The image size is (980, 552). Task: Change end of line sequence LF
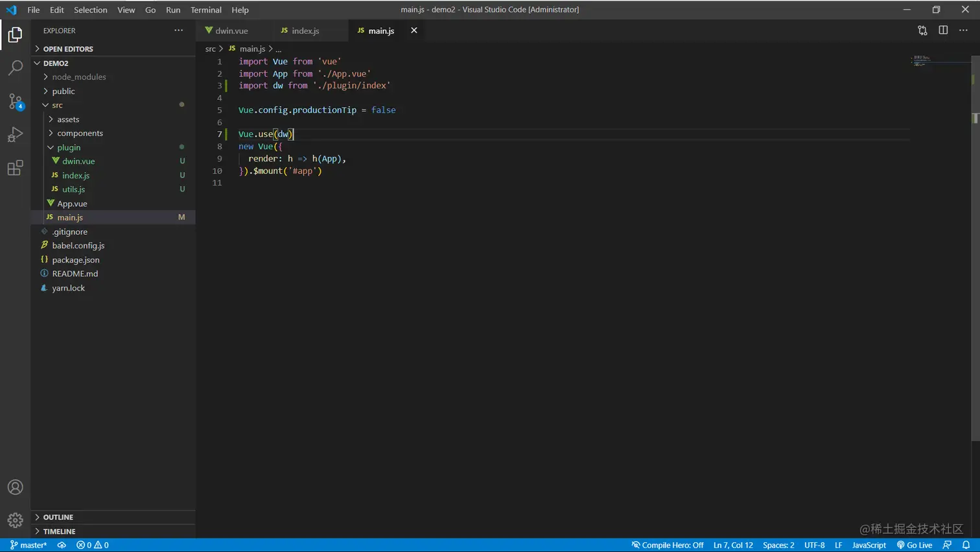pyautogui.click(x=838, y=546)
